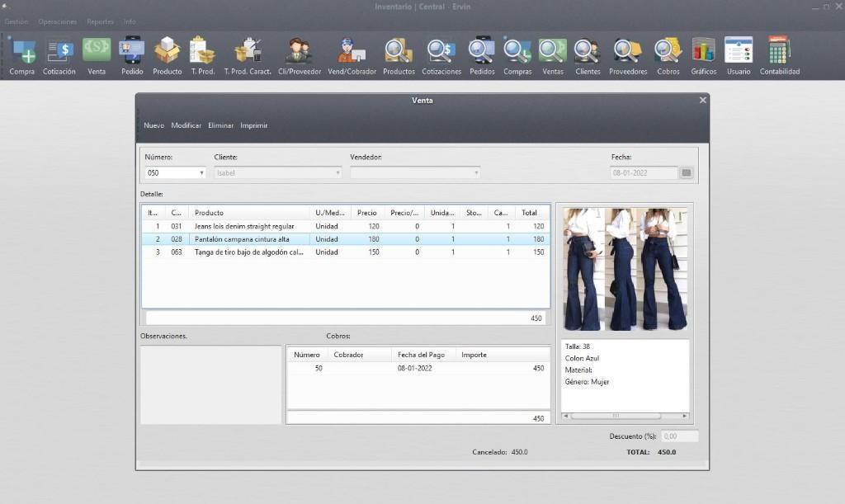Click the Sto... column header
The height and width of the screenshot is (504, 845).
pos(474,213)
